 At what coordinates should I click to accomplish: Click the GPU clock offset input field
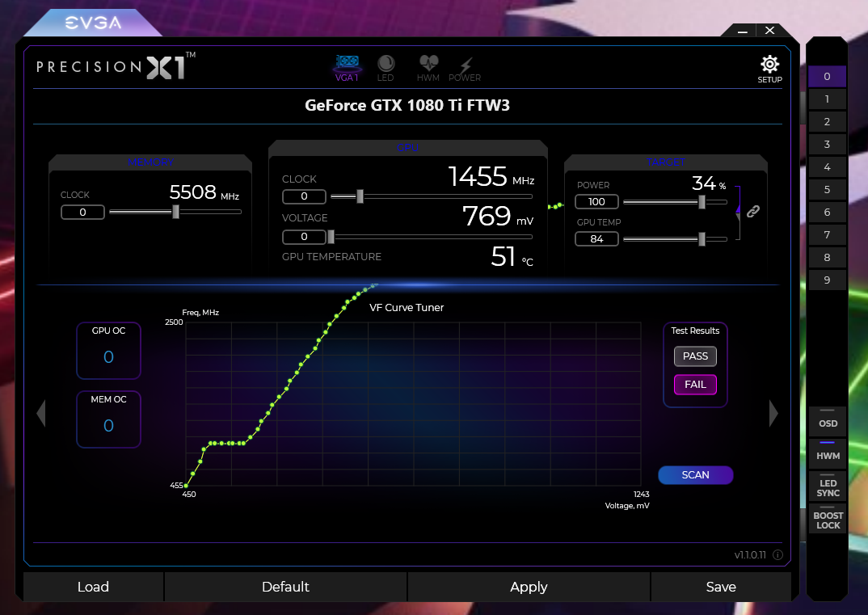tap(304, 196)
